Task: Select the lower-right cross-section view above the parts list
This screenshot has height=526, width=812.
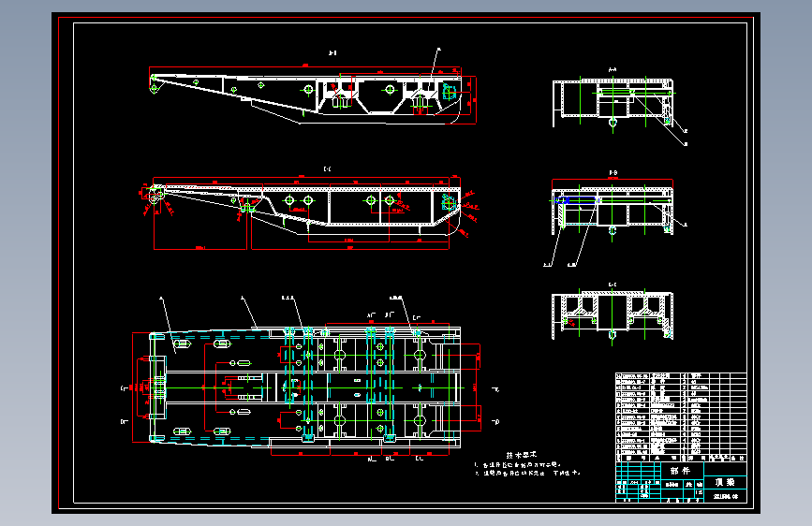Action: (x=613, y=315)
